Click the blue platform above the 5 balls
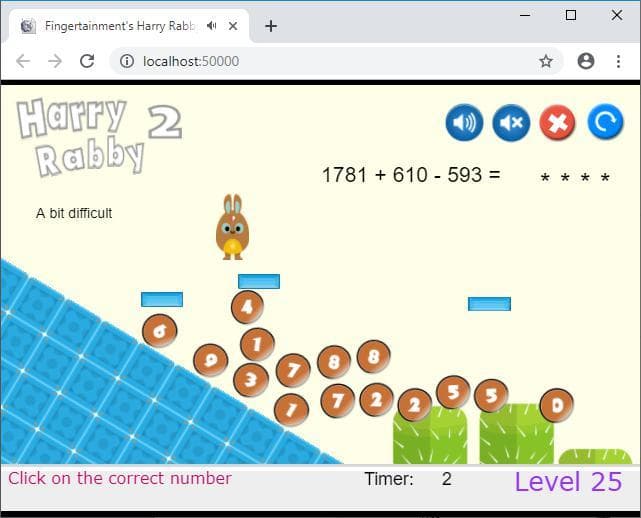641x518 pixels. [x=489, y=304]
